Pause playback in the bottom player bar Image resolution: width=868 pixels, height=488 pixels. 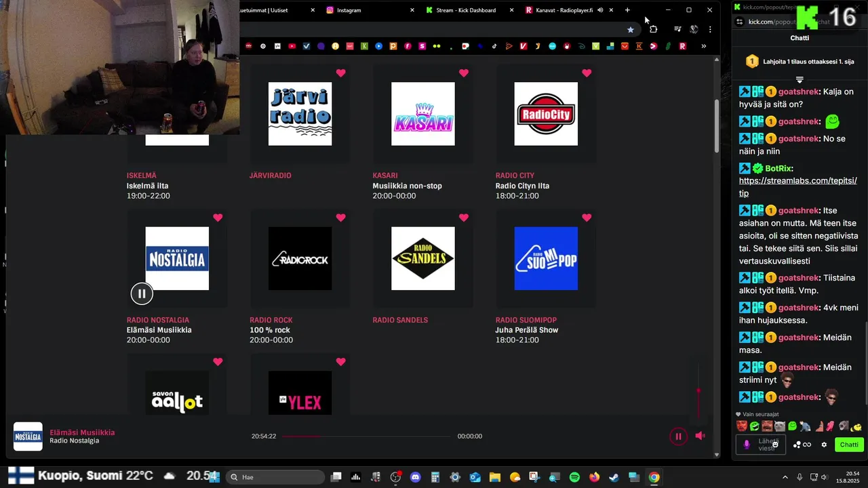tap(678, 436)
